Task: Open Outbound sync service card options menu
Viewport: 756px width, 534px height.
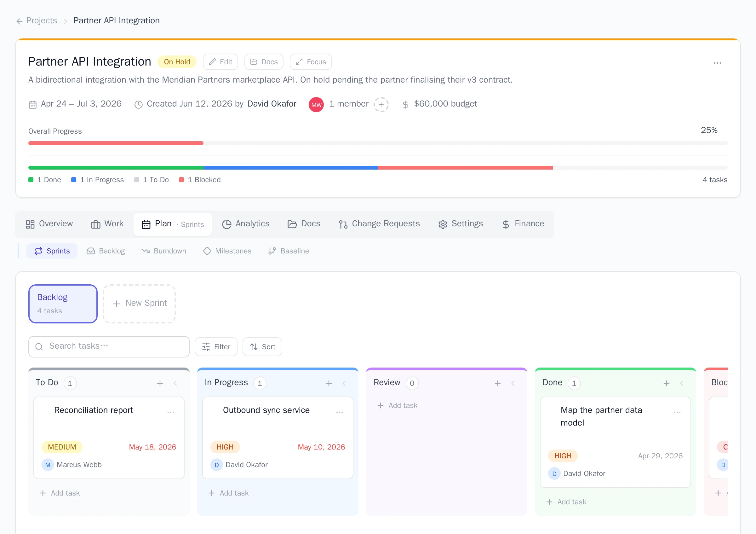Action: tap(340, 412)
